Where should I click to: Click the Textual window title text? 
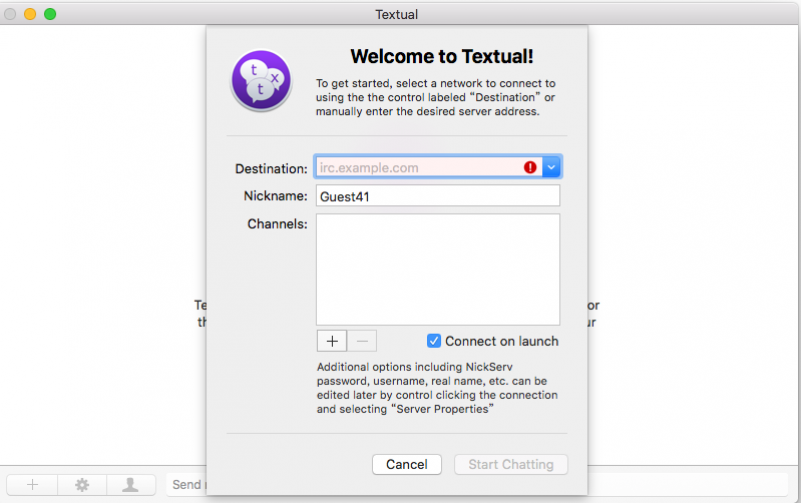(x=396, y=14)
